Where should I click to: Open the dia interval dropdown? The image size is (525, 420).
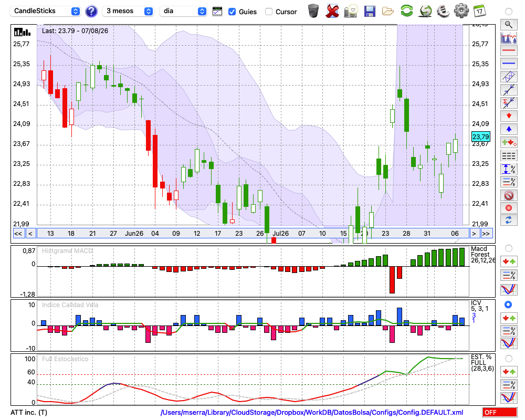pos(183,11)
